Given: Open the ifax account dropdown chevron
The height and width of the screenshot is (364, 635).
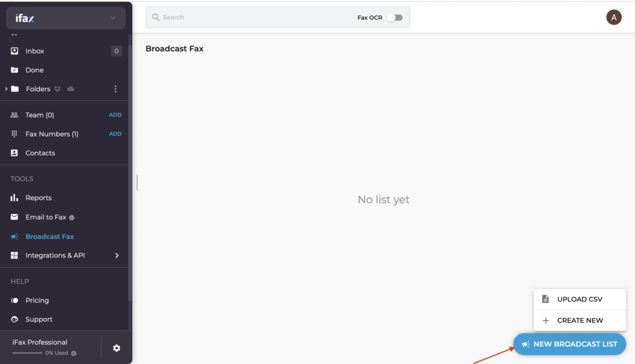Looking at the screenshot, I should [x=113, y=18].
